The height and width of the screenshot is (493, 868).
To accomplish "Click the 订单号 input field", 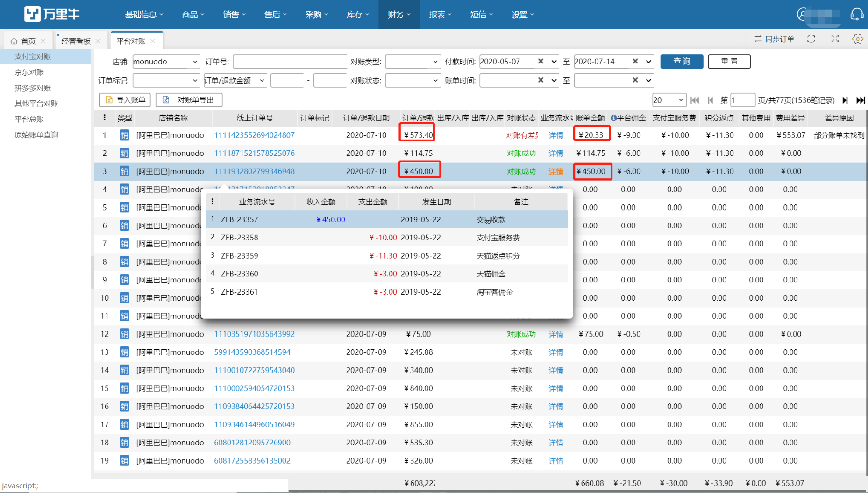I will (290, 62).
